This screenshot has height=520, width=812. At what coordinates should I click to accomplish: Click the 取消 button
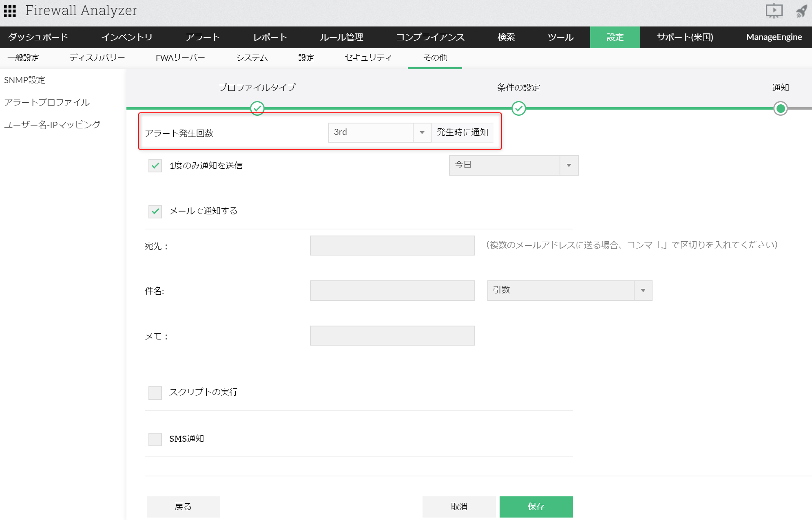(459, 507)
